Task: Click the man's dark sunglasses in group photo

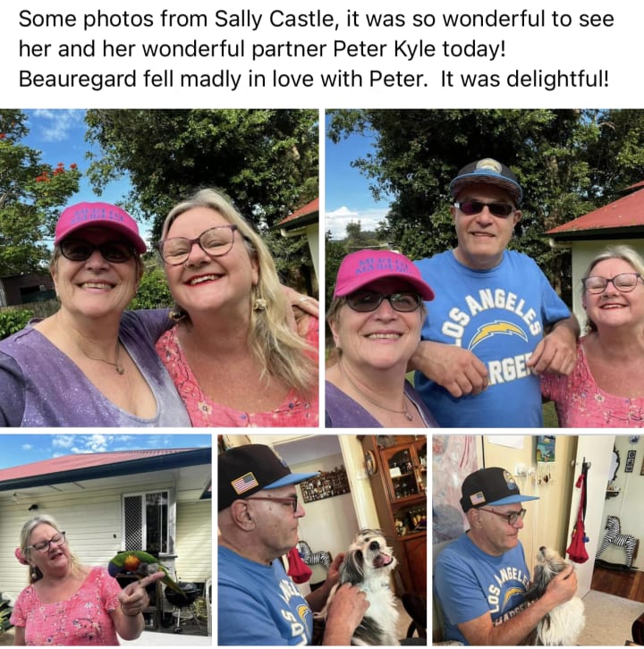Action: click(484, 208)
